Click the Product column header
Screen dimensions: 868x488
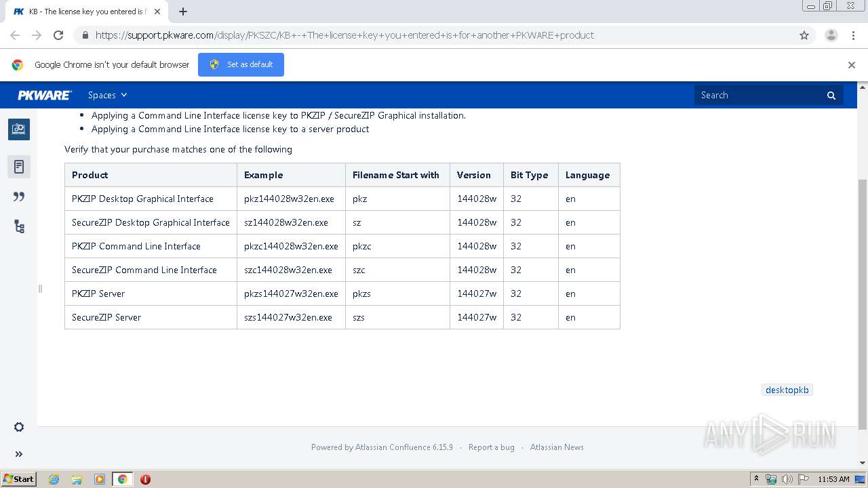(x=151, y=175)
